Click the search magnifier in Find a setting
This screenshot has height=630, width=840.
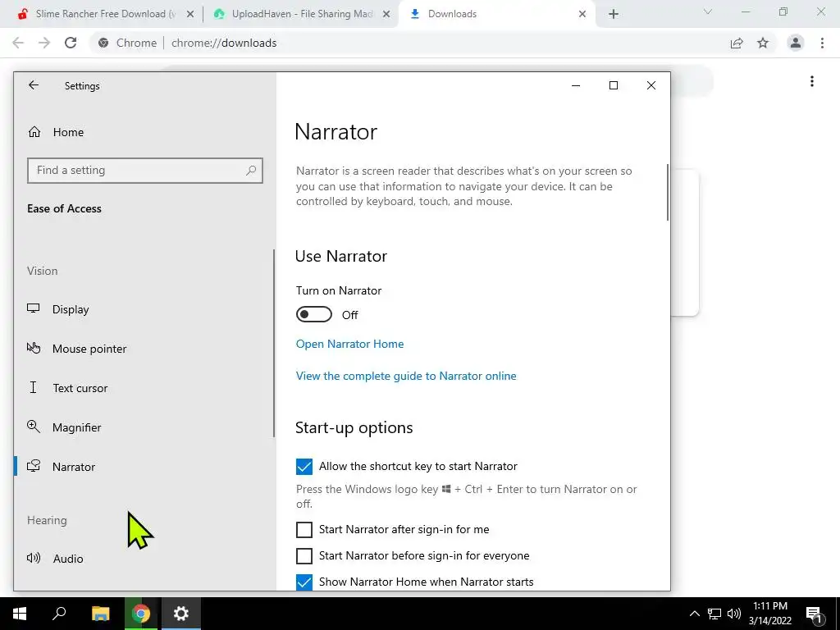tap(251, 171)
